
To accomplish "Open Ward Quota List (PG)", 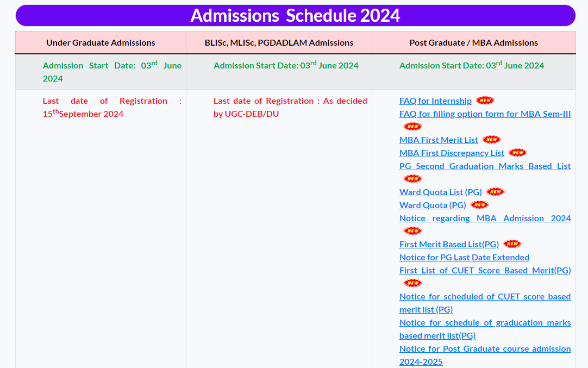I will tap(440, 192).
